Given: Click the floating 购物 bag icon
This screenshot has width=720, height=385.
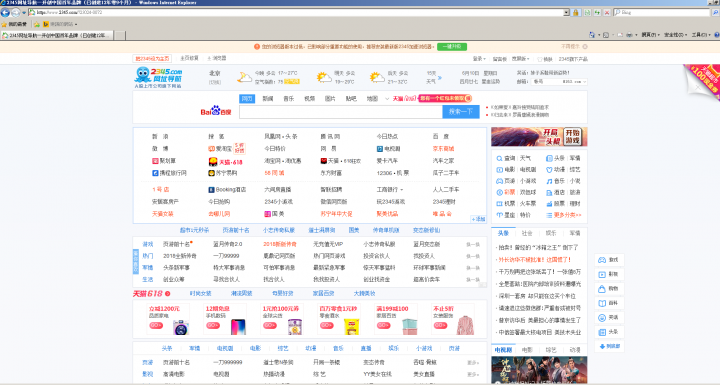Looking at the screenshot, I should coord(602,289).
